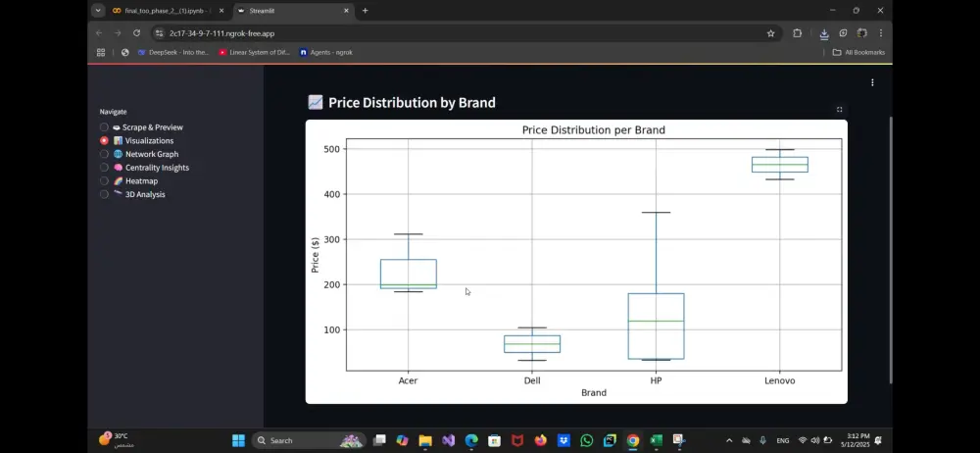
Task: Click the ngrok-free.app address bar
Action: click(x=463, y=33)
